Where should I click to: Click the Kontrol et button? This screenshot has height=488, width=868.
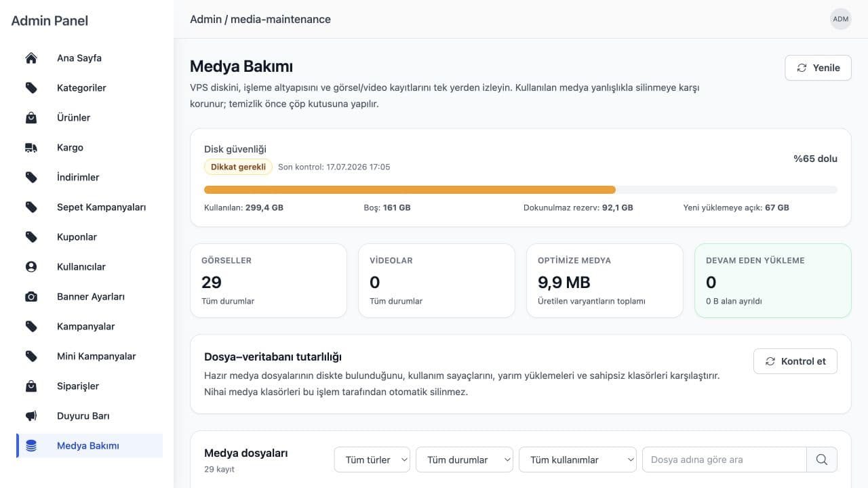[795, 361]
